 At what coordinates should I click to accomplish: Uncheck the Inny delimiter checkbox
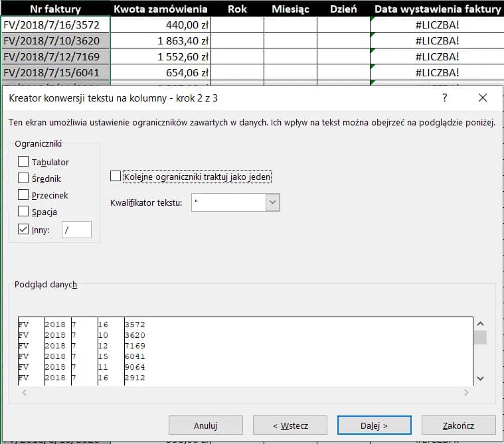click(x=24, y=230)
